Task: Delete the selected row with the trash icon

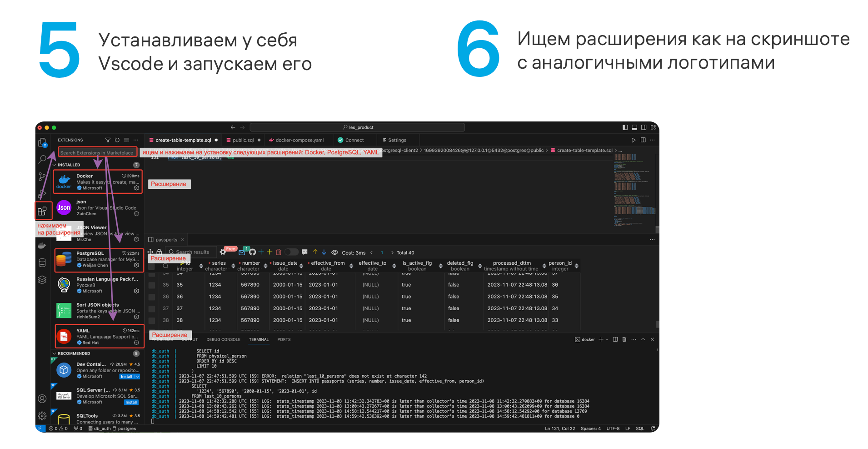Action: pos(279,252)
